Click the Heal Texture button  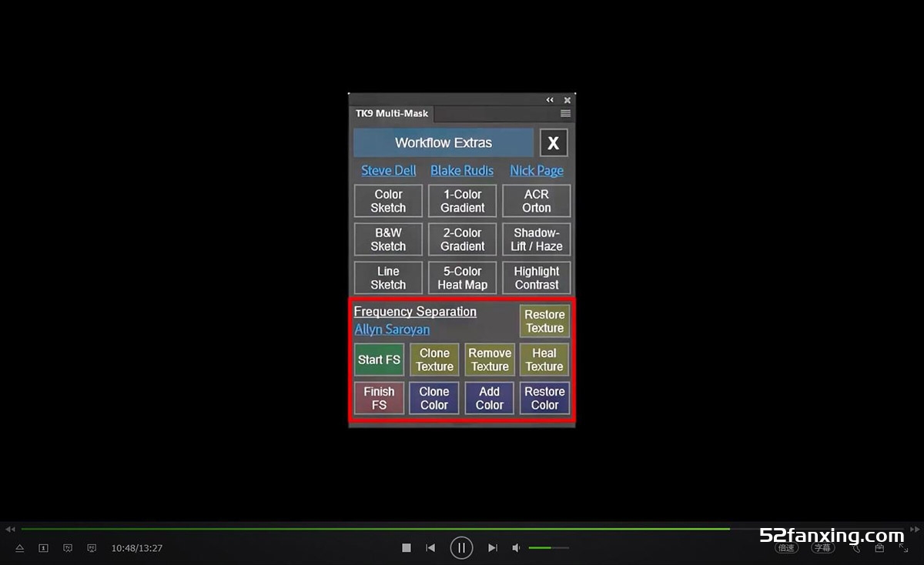coord(544,359)
